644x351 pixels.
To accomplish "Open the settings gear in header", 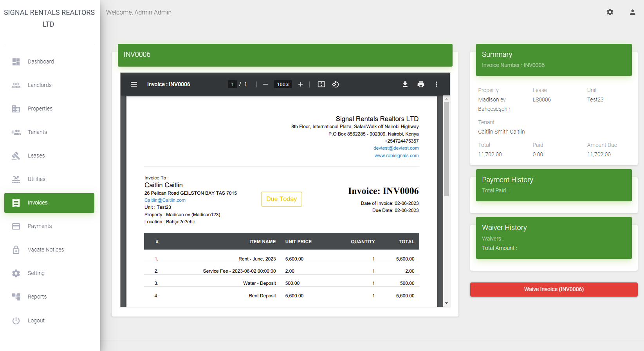I will click(610, 12).
